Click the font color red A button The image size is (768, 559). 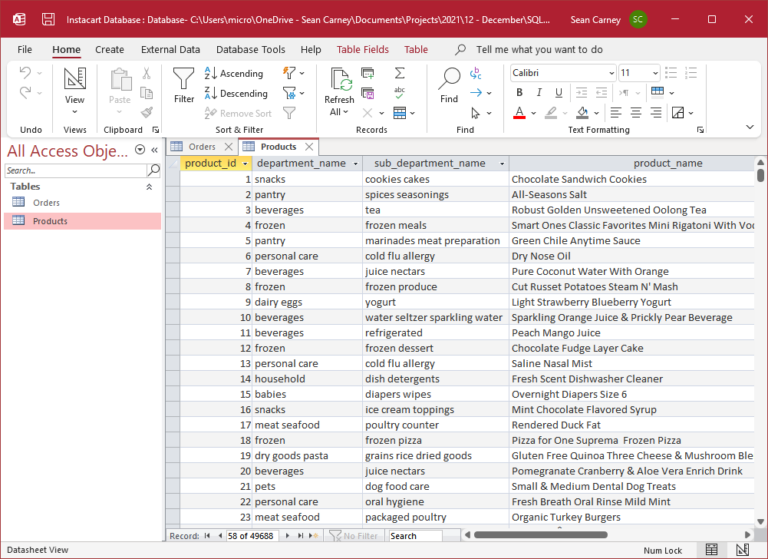[519, 113]
